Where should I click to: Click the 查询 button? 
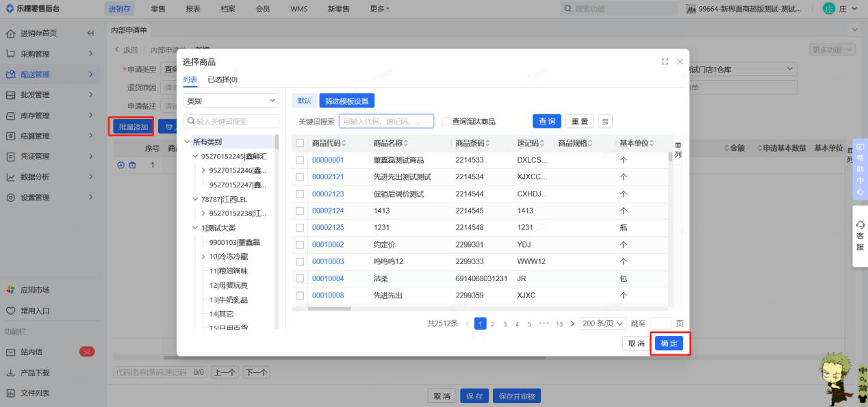tap(546, 121)
